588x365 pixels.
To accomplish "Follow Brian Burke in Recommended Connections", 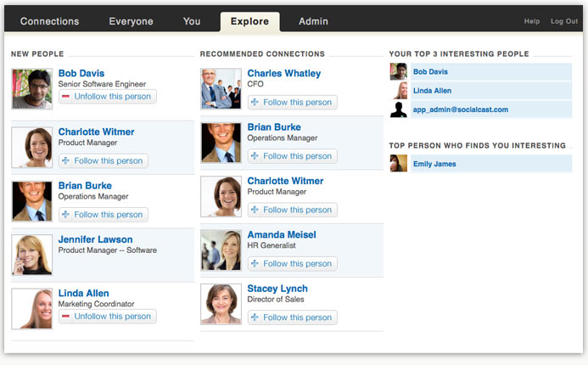I will coord(293,156).
